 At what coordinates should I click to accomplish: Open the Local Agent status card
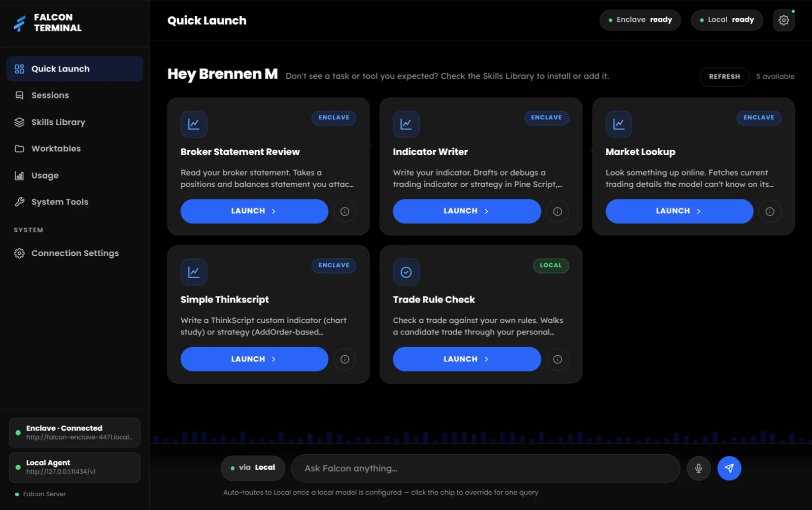click(x=75, y=467)
